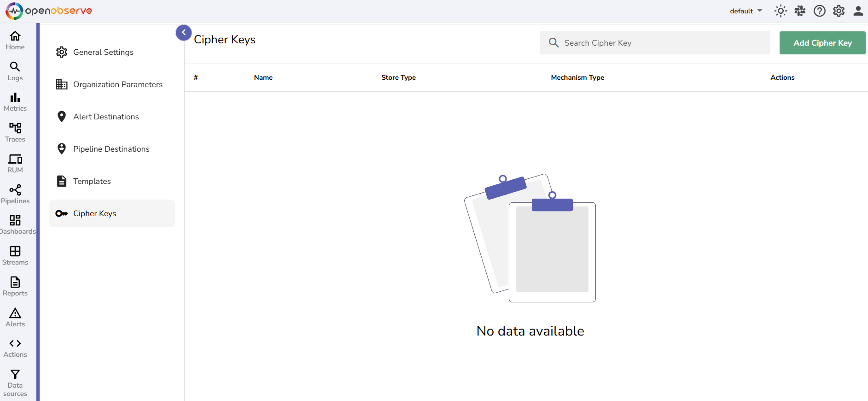Switch to the Alert Destinations tab

[106, 117]
